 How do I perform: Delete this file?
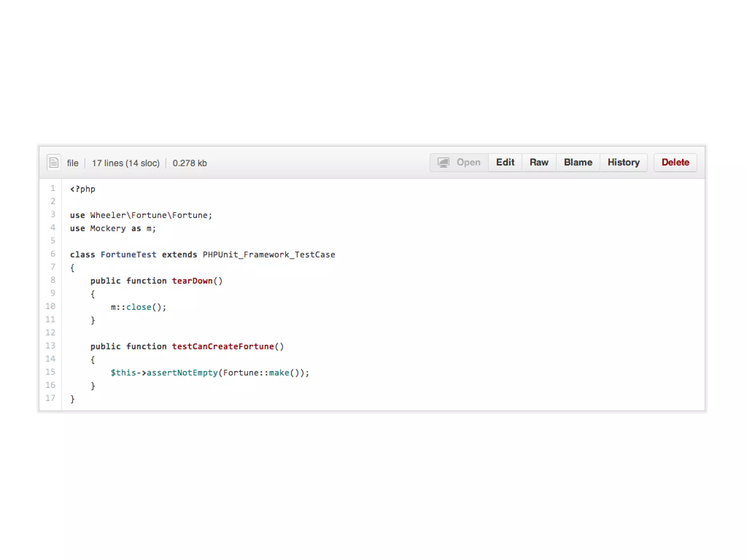click(675, 163)
